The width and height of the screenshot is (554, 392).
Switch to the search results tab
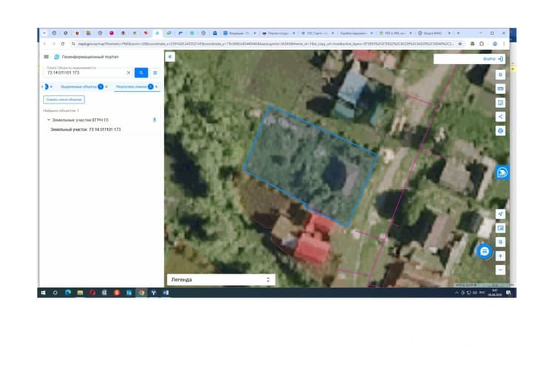131,86
